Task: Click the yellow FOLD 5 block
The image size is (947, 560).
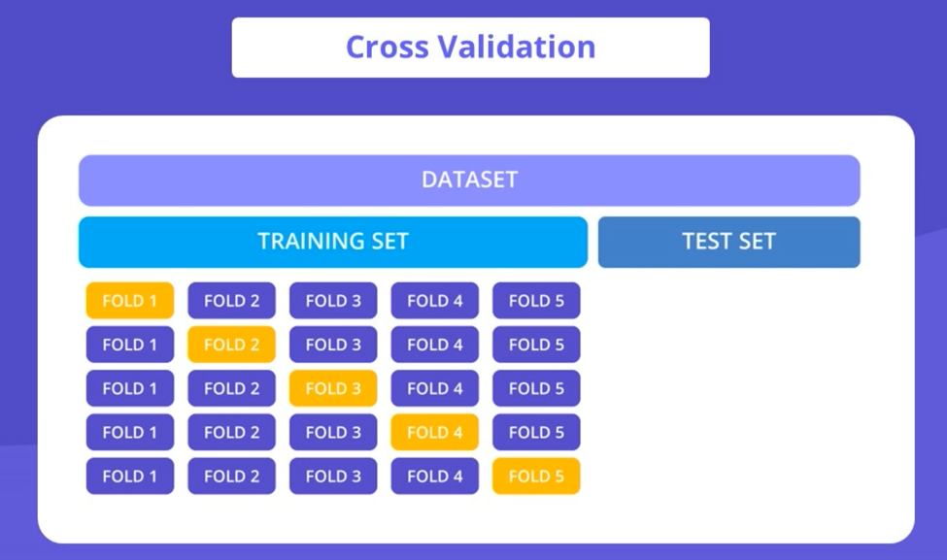Action: click(536, 477)
